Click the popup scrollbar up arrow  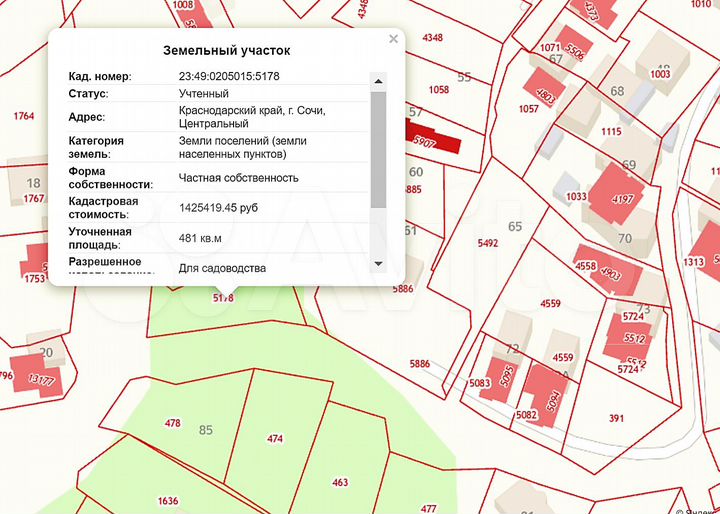[x=378, y=80]
